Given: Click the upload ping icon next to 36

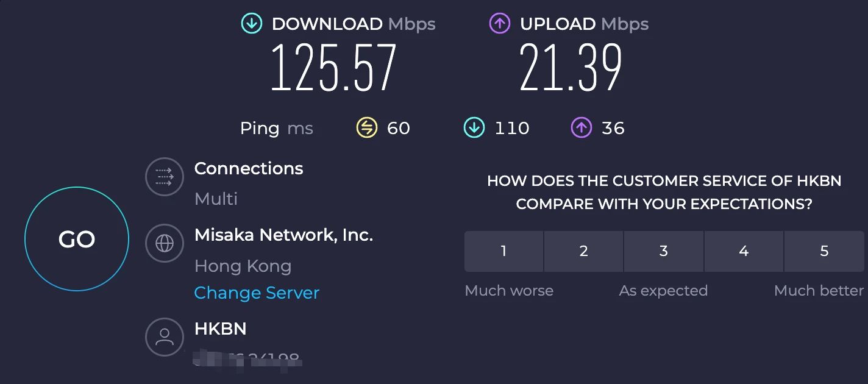Looking at the screenshot, I should pos(581,128).
